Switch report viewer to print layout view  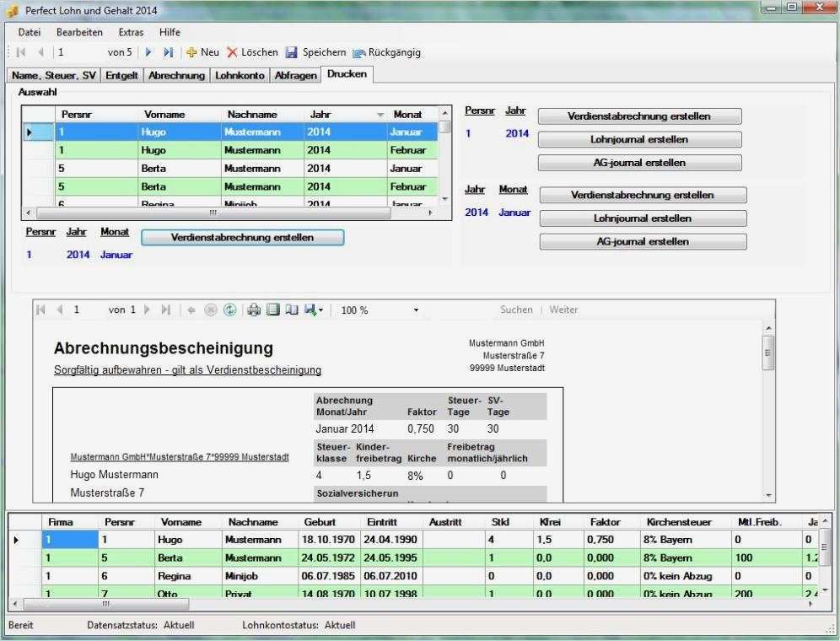coord(273,309)
